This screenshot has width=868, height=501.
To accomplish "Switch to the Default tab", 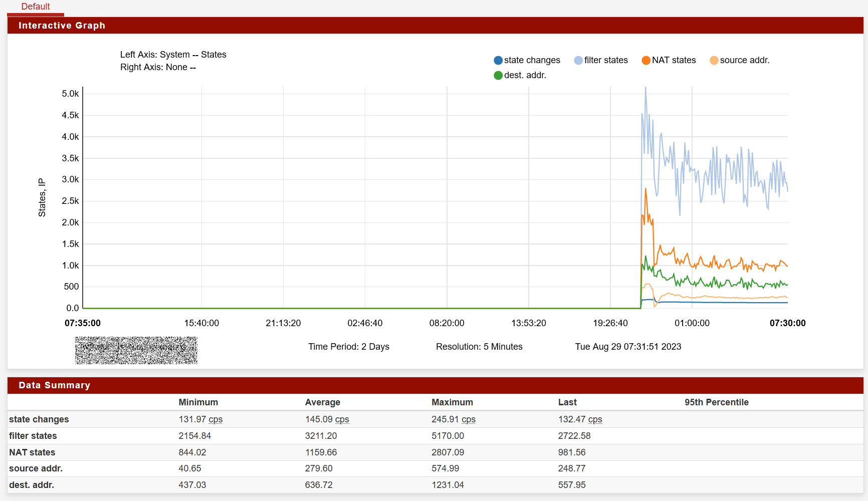I will (x=36, y=7).
